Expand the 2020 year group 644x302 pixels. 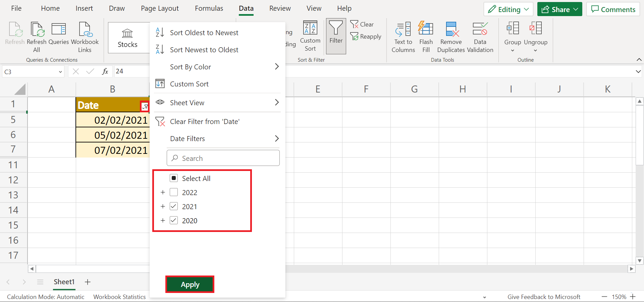point(163,221)
